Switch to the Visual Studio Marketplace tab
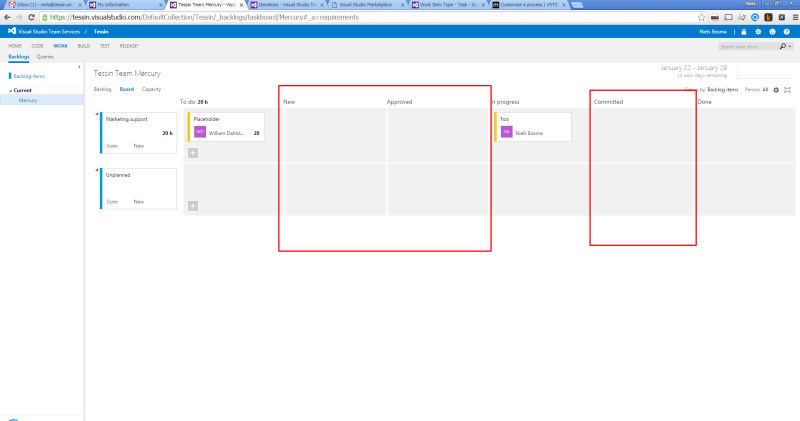The image size is (800, 421). [365, 5]
